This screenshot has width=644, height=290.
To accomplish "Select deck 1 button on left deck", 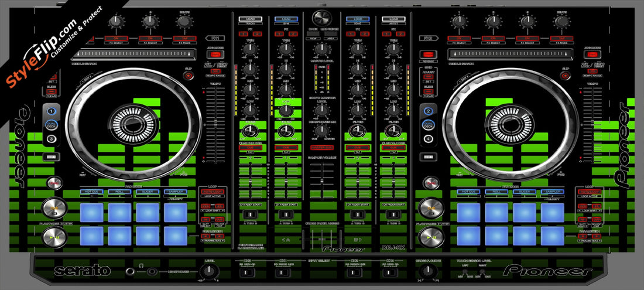I will 51,111.
